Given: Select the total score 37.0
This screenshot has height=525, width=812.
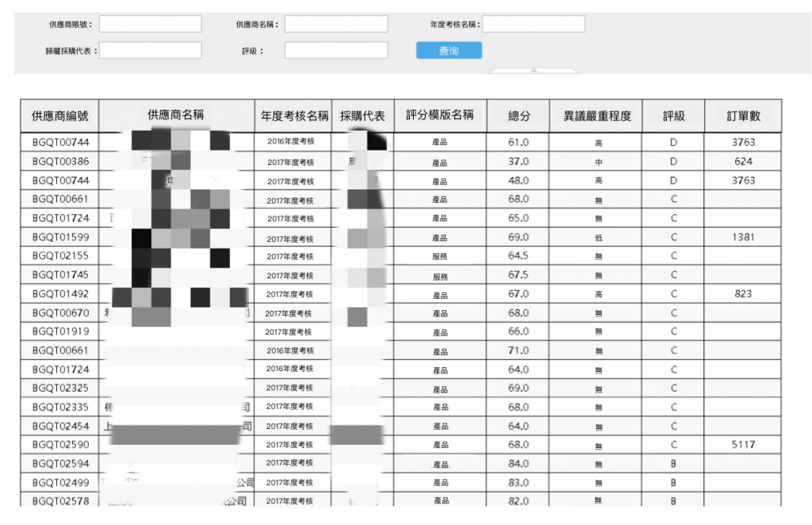Looking at the screenshot, I should pyautogui.click(x=519, y=162).
